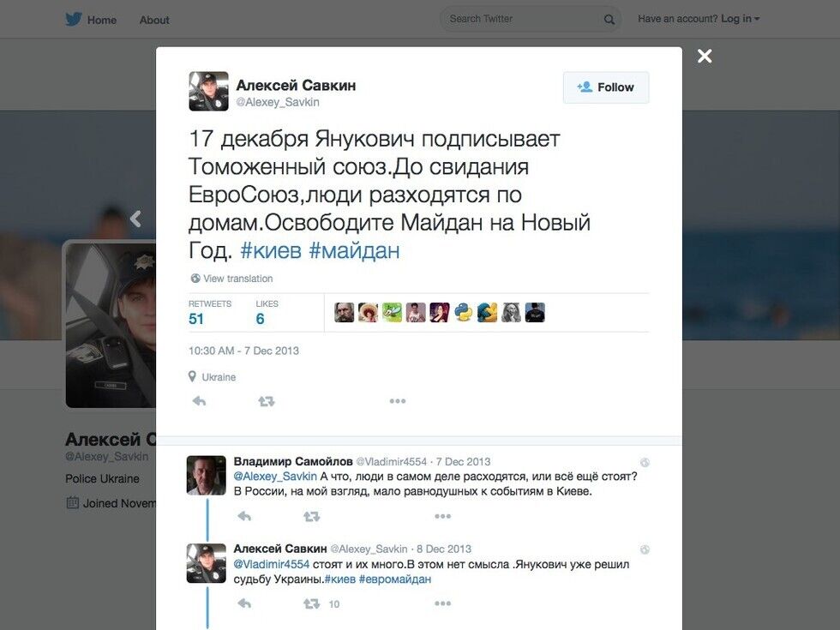The height and width of the screenshot is (630, 840).
Task: Retweet Владимир Самойлов's reply
Action: (311, 516)
